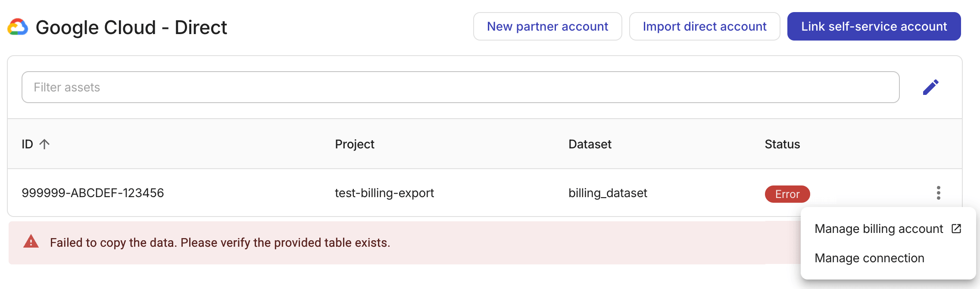Click the red Error status badge
Viewport: 980px width, 289px height.
pyautogui.click(x=787, y=194)
